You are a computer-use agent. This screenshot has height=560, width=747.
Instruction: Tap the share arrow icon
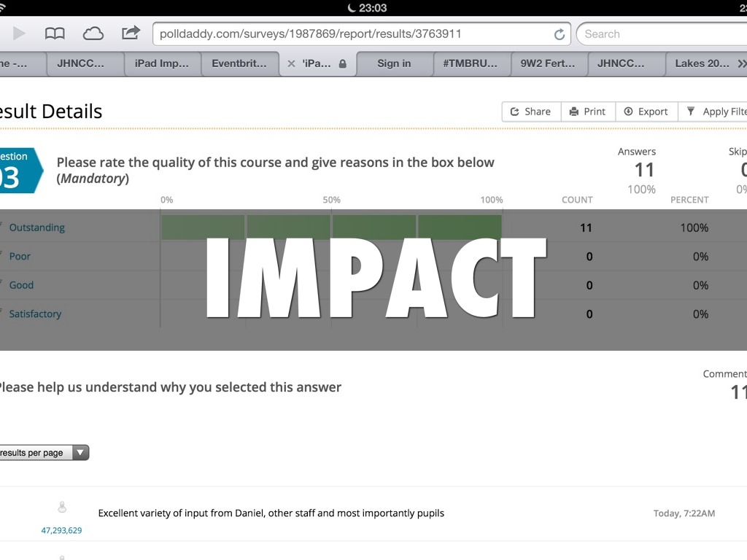click(131, 33)
